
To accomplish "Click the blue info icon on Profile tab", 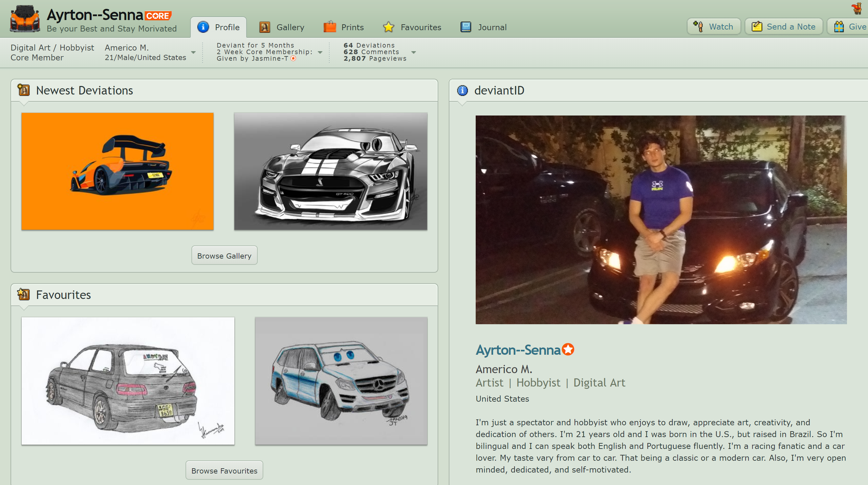I will point(203,27).
